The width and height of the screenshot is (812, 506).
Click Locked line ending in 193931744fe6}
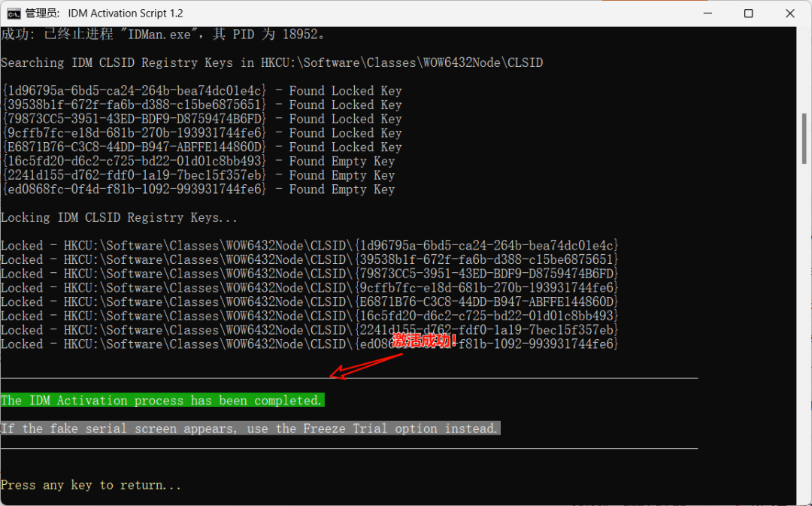pyautogui.click(x=310, y=288)
